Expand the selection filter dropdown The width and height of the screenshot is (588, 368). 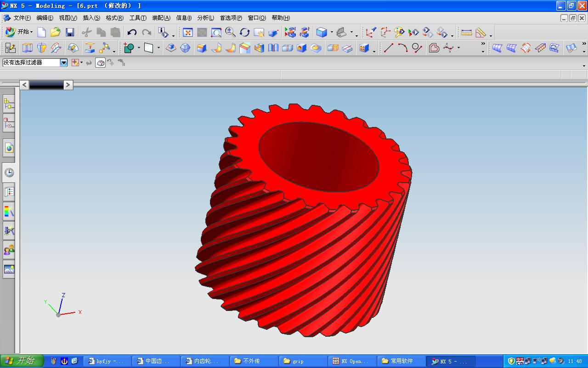coord(64,63)
